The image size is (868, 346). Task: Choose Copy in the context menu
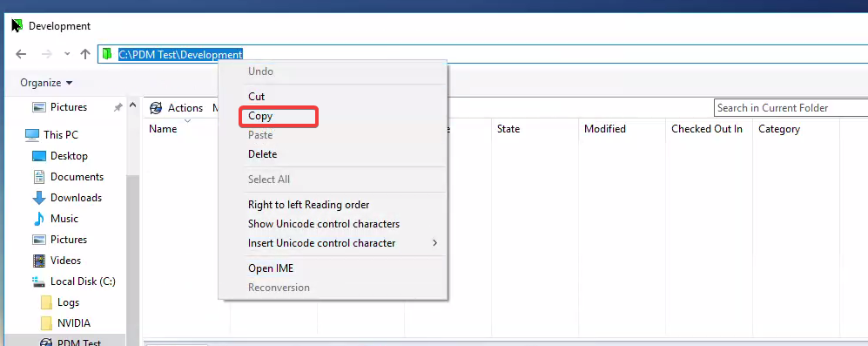260,116
